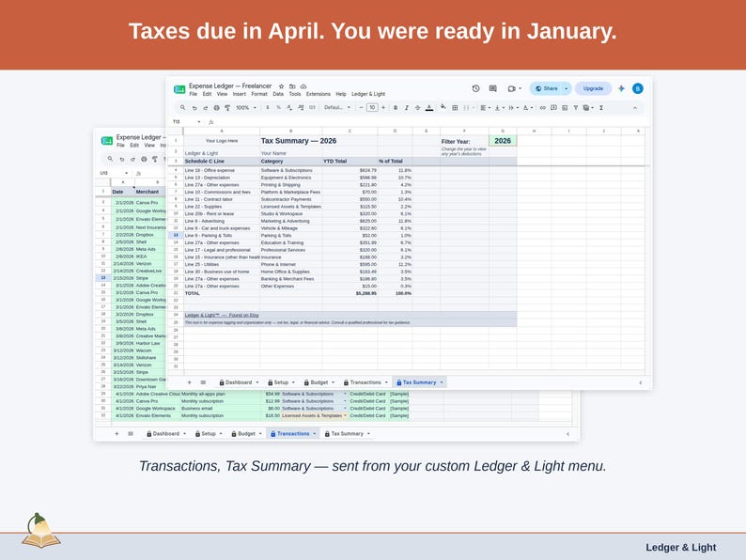Toggle strikethrough formatting
The height and width of the screenshot is (560, 746).
click(x=417, y=108)
